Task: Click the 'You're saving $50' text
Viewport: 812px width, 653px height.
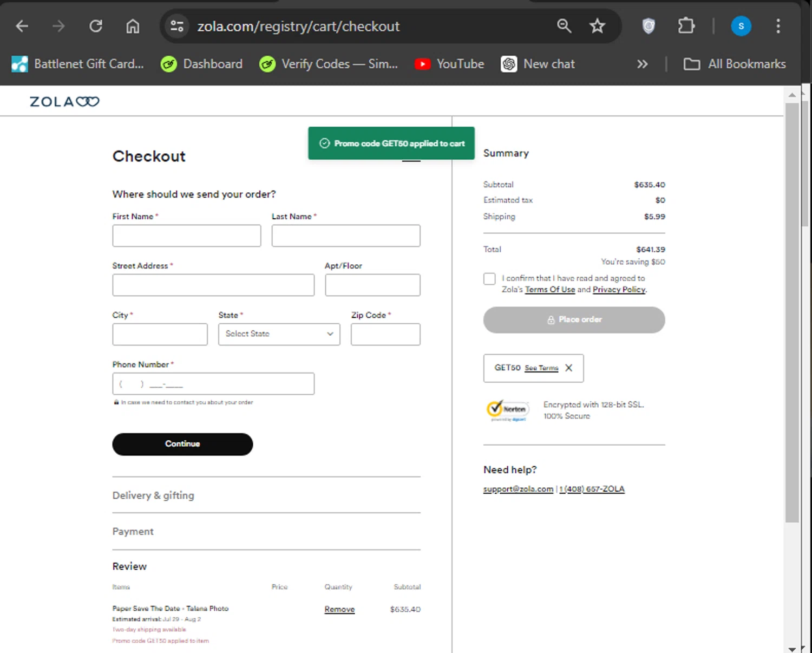Action: pos(633,262)
